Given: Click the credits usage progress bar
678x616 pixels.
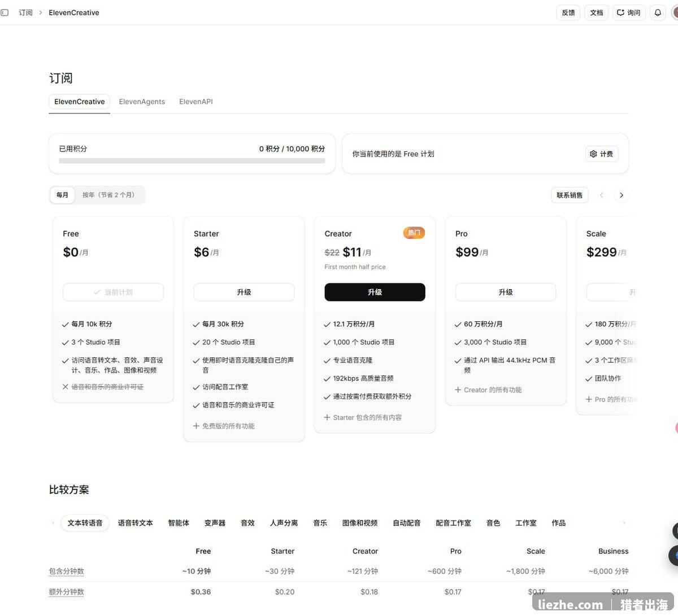Looking at the screenshot, I should [x=192, y=161].
